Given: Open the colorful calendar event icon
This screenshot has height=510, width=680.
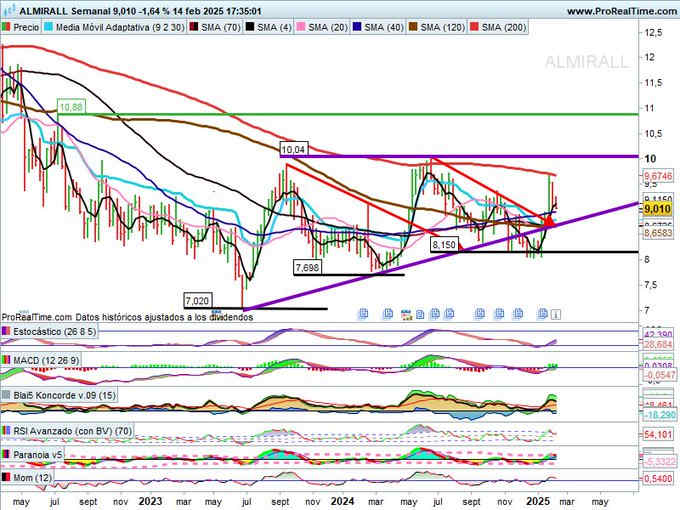Looking at the screenshot, I should coord(406,314).
